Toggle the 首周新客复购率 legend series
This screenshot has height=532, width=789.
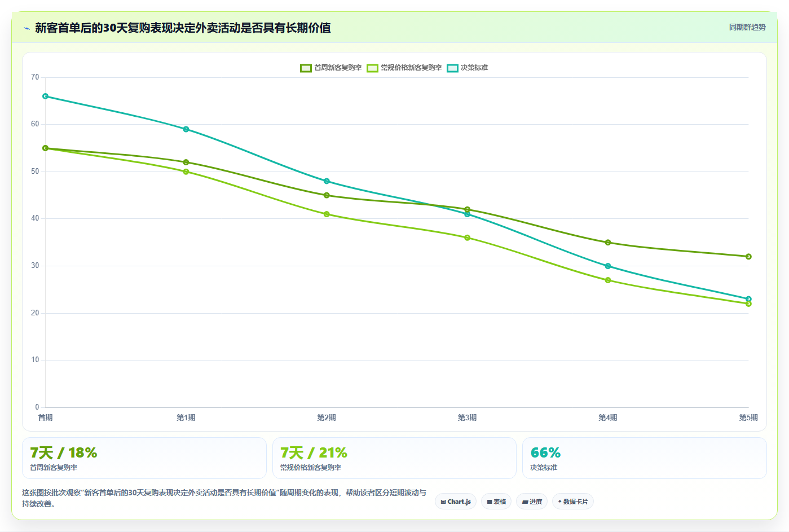click(x=331, y=68)
